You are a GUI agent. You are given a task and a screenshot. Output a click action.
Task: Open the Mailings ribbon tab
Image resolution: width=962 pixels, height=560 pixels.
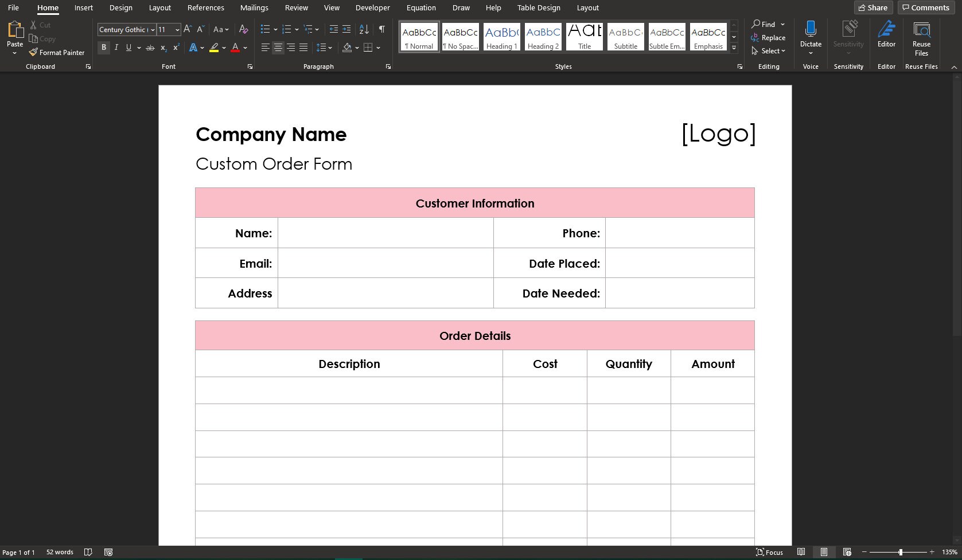[254, 7]
